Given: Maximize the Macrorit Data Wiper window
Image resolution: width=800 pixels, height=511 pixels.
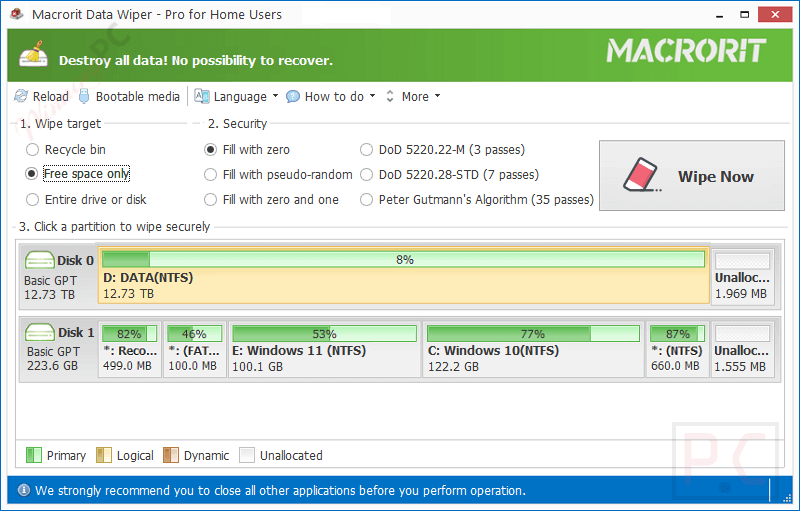Looking at the screenshot, I should pos(745,15).
